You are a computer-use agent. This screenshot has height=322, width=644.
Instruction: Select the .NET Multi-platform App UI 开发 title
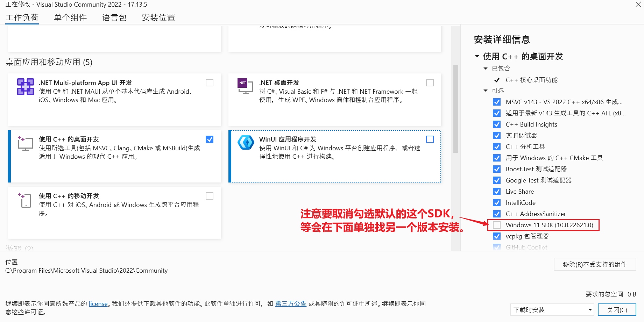tap(85, 83)
